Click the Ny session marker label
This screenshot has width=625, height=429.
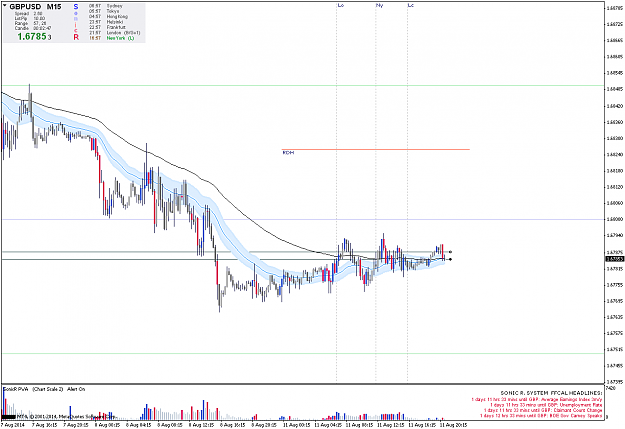[x=379, y=5]
